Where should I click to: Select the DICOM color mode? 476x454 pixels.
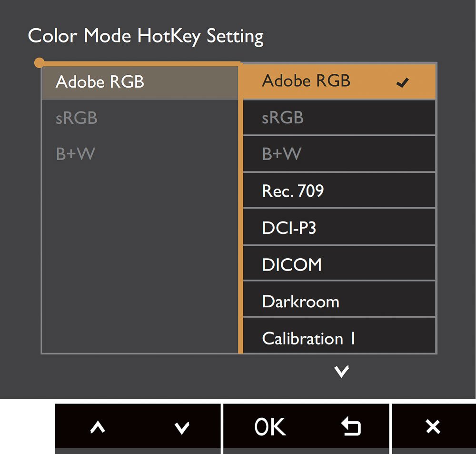point(339,263)
